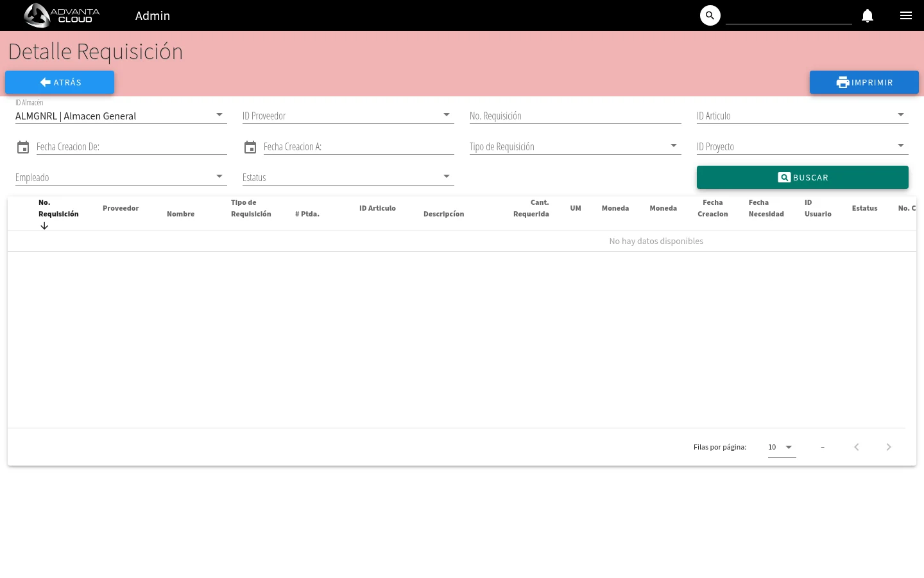
Task: Open calendar for Fecha Creacion De
Action: coord(23,147)
